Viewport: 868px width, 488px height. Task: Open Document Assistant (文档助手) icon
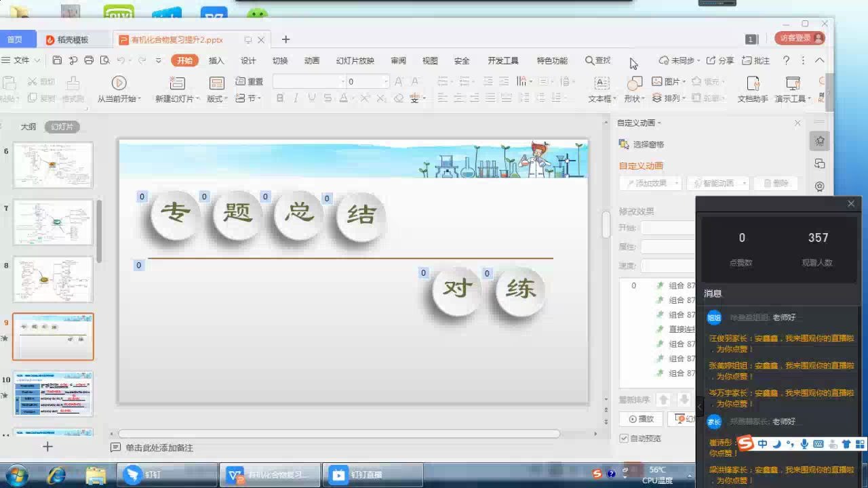click(753, 83)
